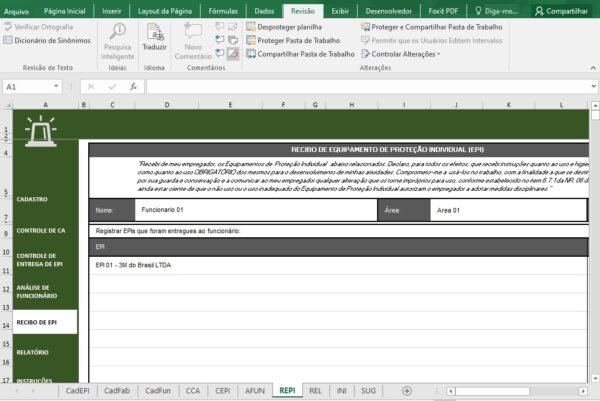Click RELATÓRIO sidebar link

(x=33, y=352)
